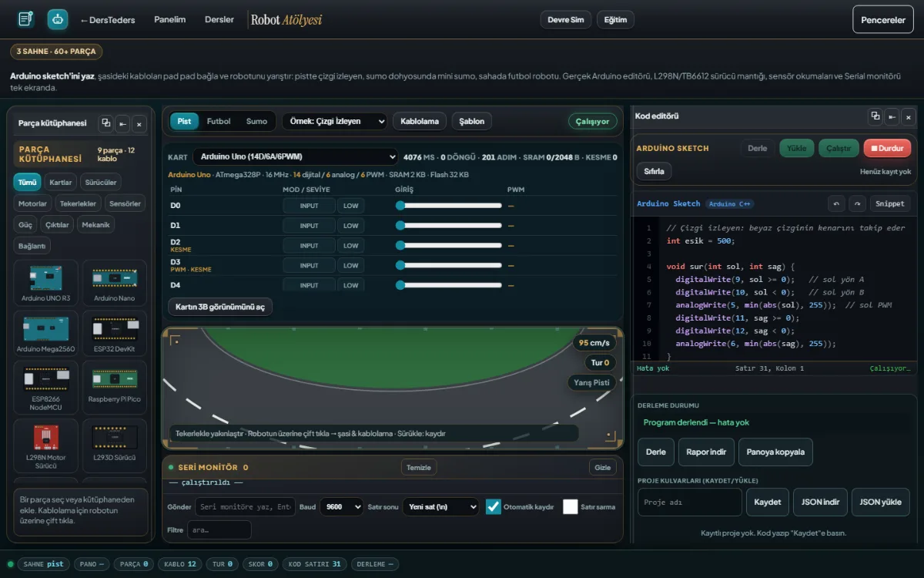924x578 pixels.
Task: Toggle D0 pin level LOW
Action: pos(351,206)
